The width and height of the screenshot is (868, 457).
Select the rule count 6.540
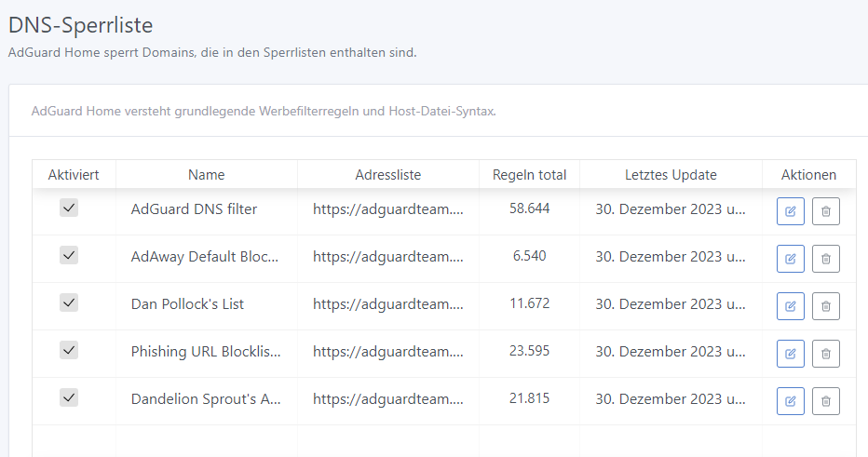(530, 256)
